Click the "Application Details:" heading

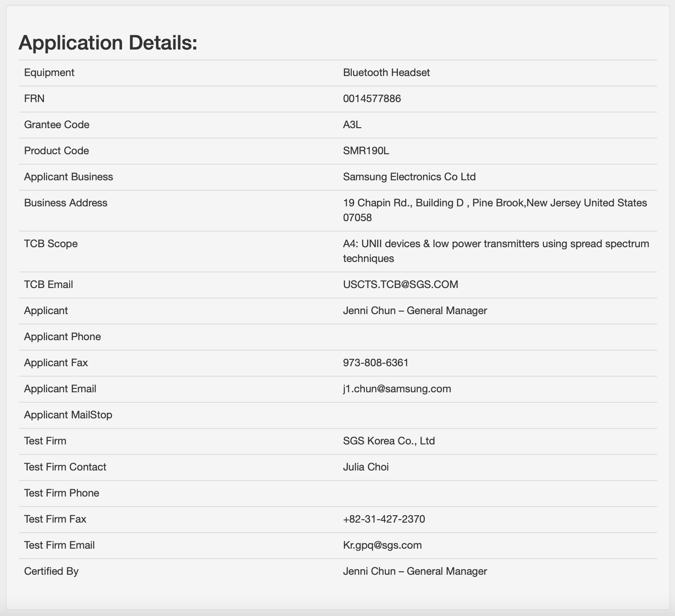(108, 43)
